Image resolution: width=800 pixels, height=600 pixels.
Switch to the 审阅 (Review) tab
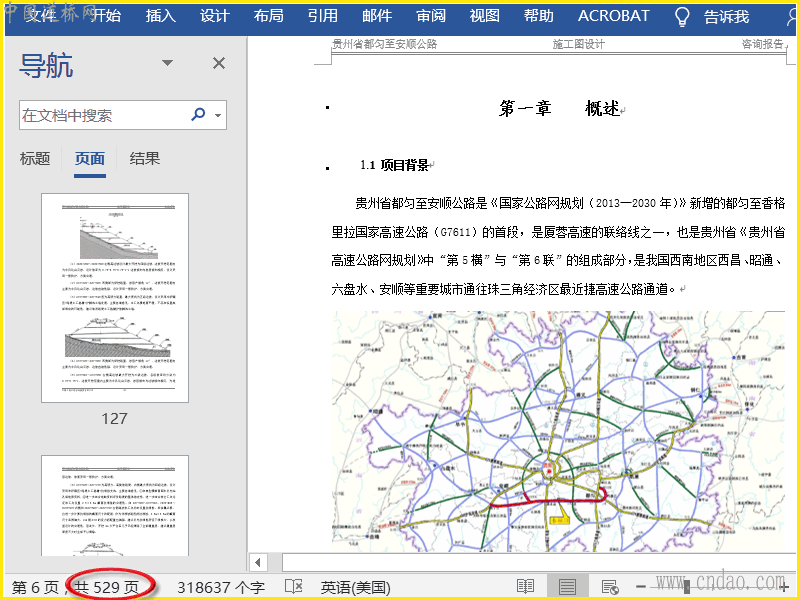coord(431,16)
